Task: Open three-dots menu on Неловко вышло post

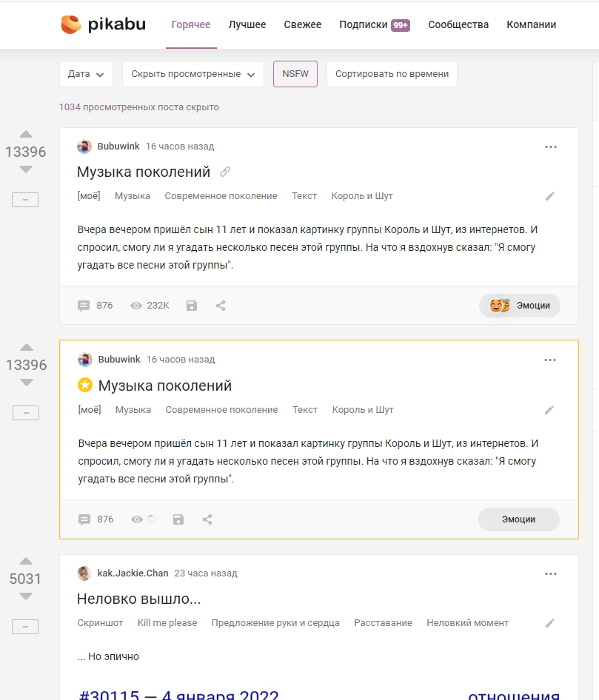Action: (x=550, y=573)
